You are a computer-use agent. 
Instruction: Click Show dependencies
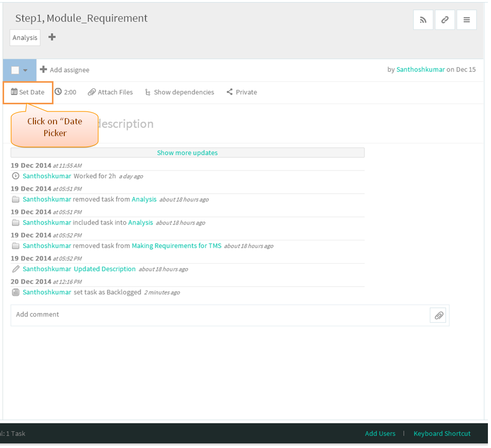[180, 92]
